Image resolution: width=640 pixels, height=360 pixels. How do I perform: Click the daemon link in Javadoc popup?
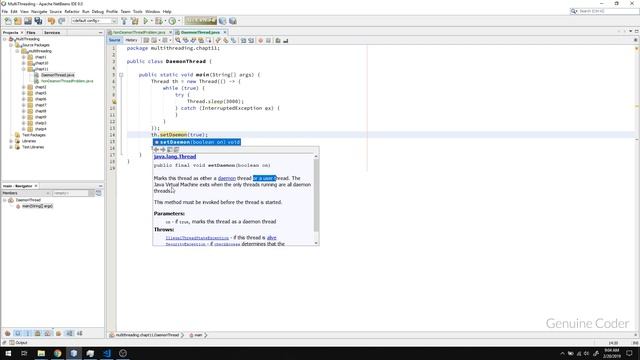227,178
